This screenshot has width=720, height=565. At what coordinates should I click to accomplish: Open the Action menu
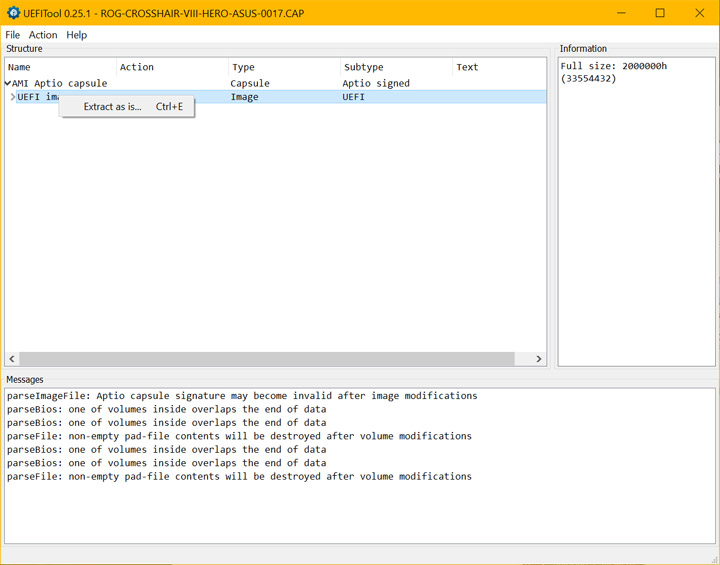point(43,35)
